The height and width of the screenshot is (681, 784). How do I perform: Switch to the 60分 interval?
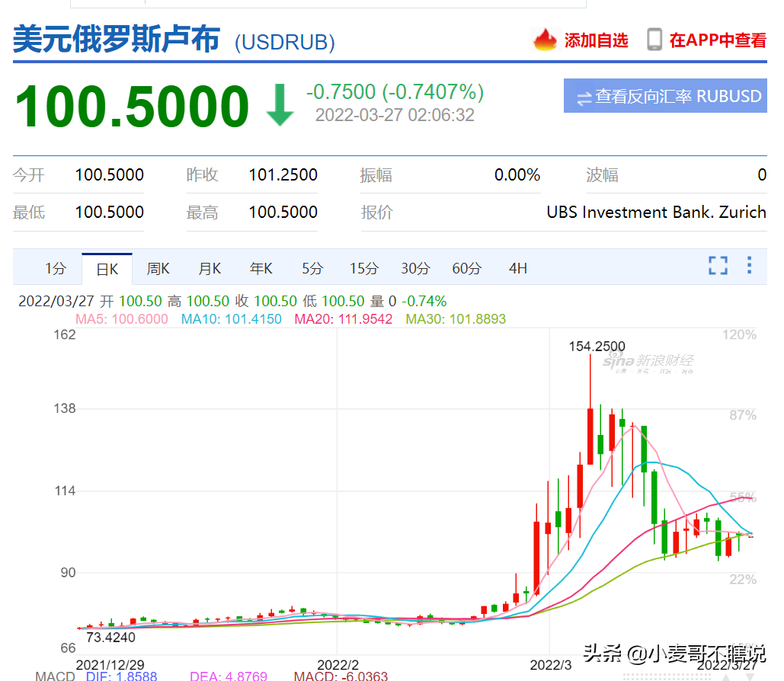tap(466, 269)
